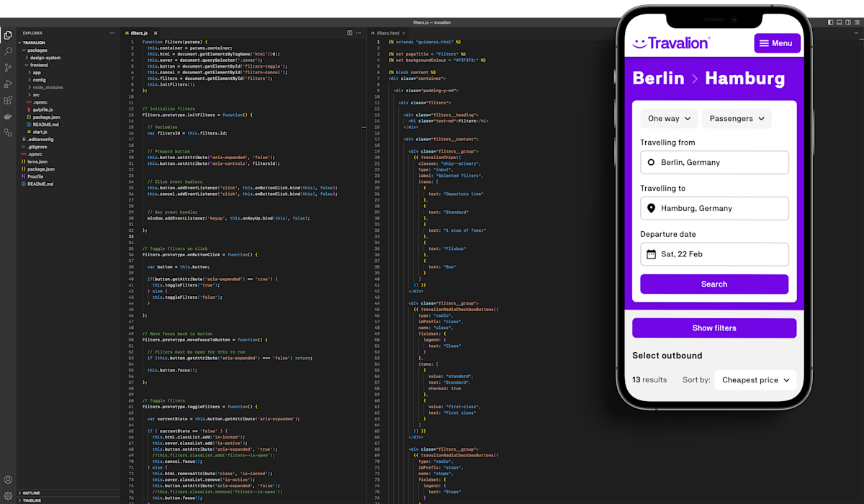The image size is (864, 504).
Task: Click the Hamburg heading on phone
Action: pyautogui.click(x=745, y=78)
